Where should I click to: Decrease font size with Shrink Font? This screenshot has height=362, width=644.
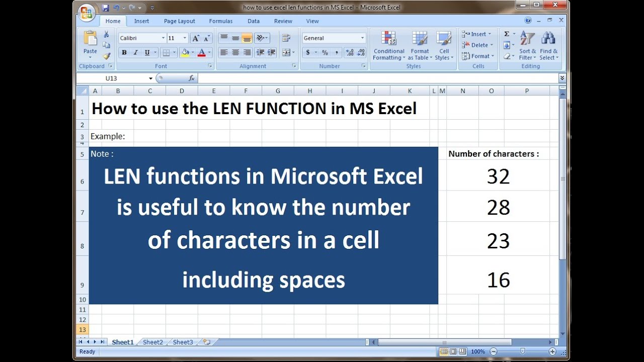click(x=207, y=38)
